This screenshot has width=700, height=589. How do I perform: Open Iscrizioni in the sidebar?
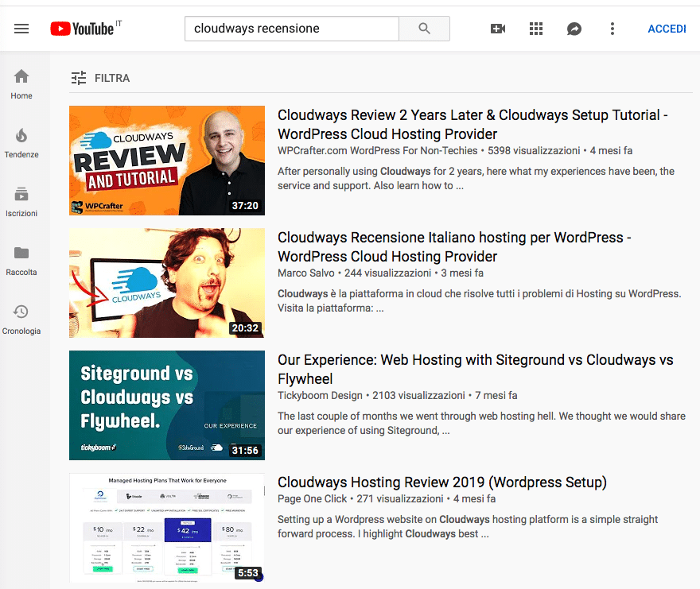click(x=21, y=202)
